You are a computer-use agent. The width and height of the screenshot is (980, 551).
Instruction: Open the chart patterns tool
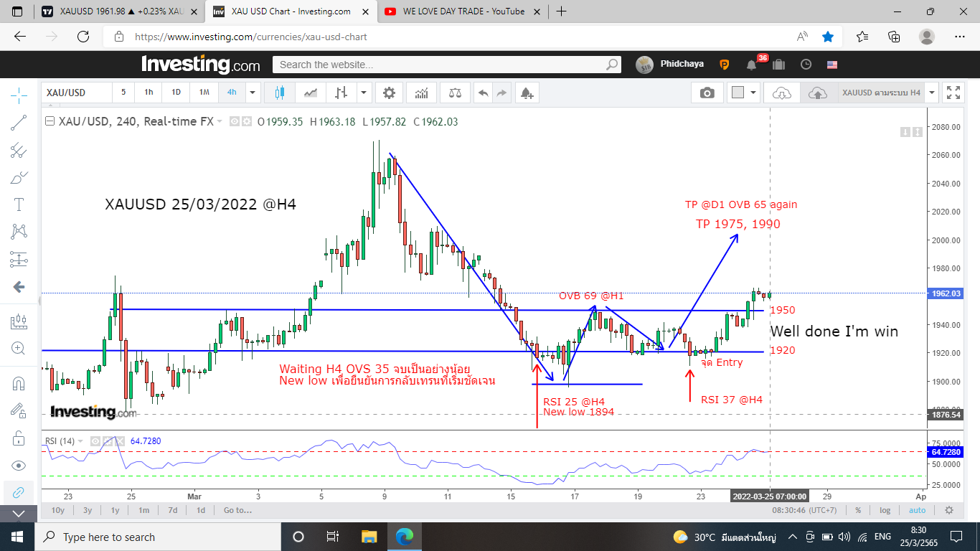[19, 232]
